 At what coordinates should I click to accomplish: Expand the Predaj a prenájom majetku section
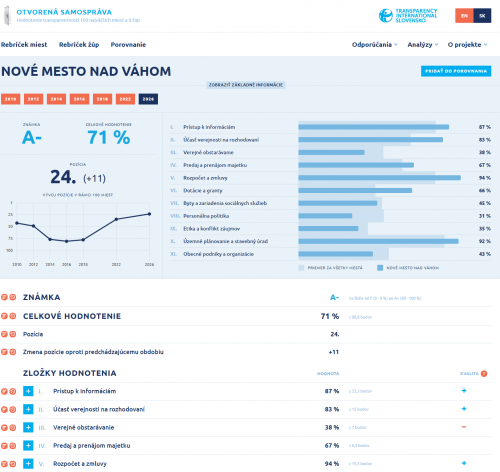tap(28, 445)
